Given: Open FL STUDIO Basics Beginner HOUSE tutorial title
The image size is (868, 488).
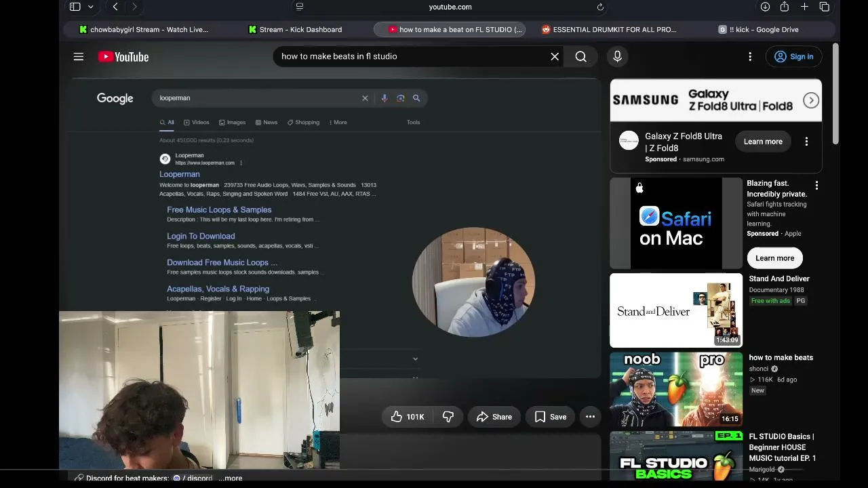Looking at the screenshot, I should 782,447.
